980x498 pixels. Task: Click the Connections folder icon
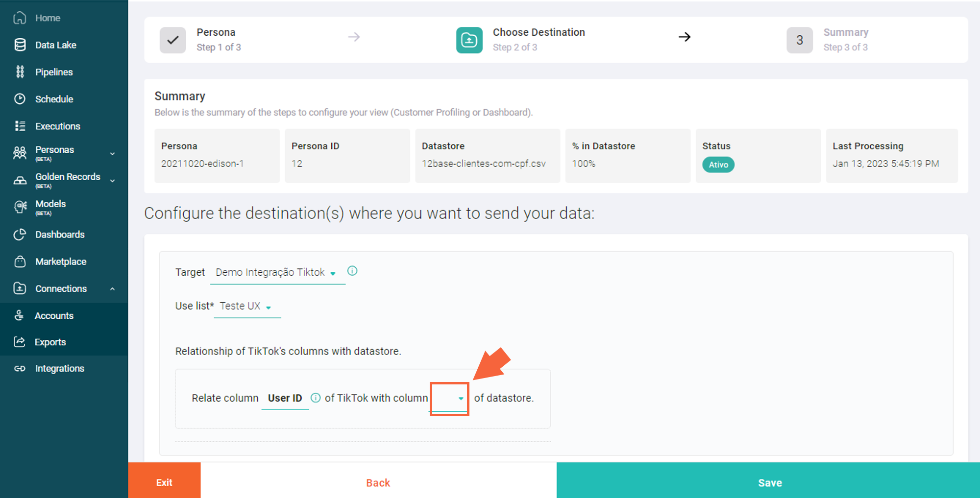tap(20, 288)
